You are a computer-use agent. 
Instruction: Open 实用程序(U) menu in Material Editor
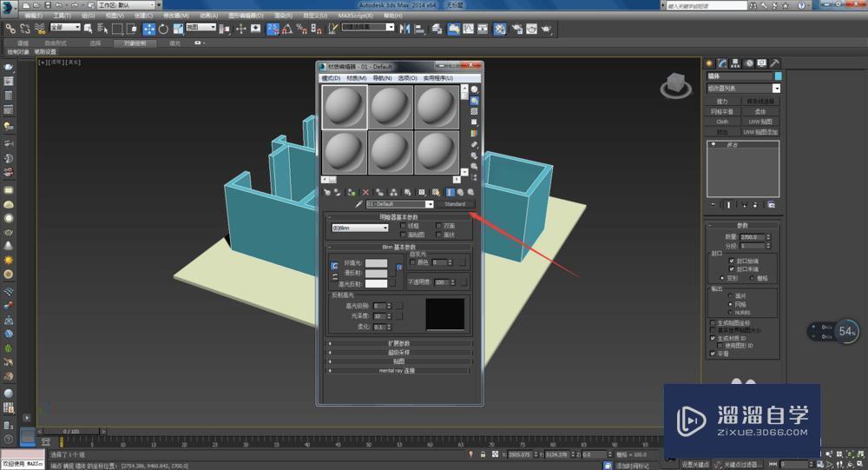tap(437, 78)
